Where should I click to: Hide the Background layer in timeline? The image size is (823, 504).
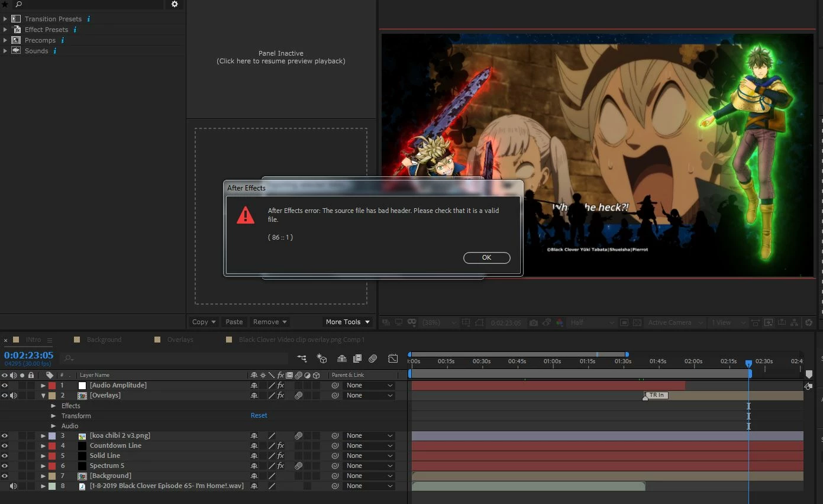(5, 476)
